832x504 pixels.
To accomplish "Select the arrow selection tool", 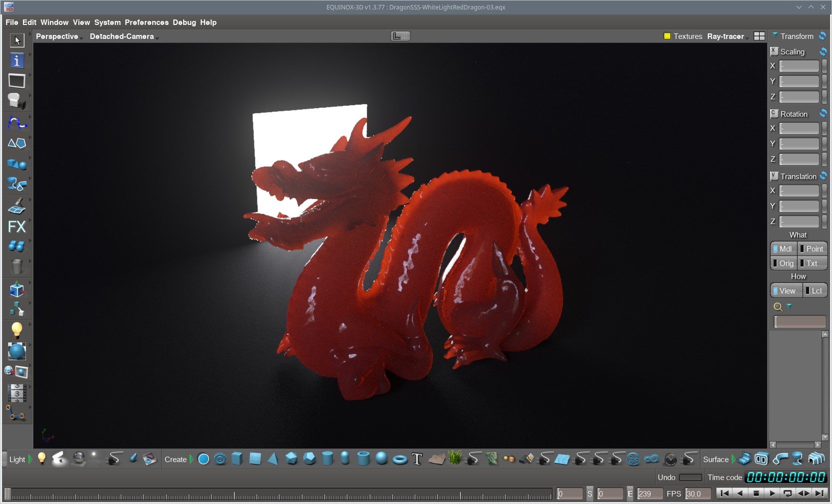I will pyautogui.click(x=17, y=40).
